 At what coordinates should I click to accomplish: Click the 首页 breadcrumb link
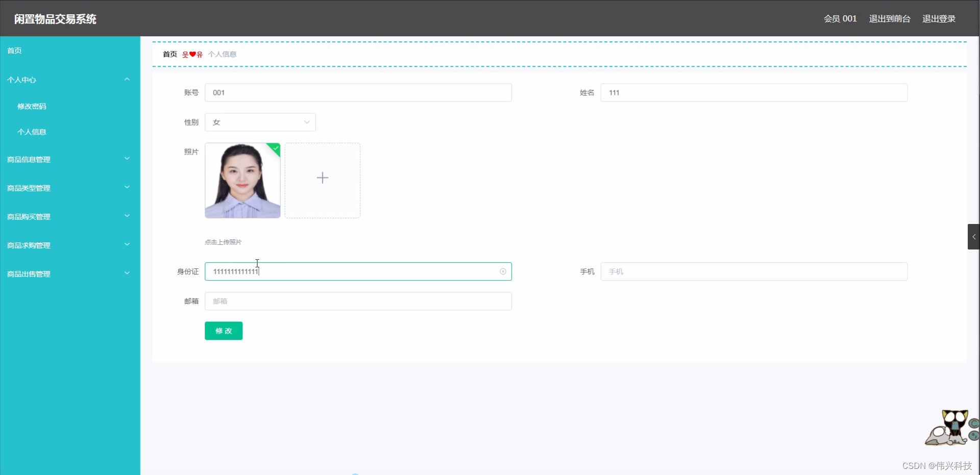169,54
